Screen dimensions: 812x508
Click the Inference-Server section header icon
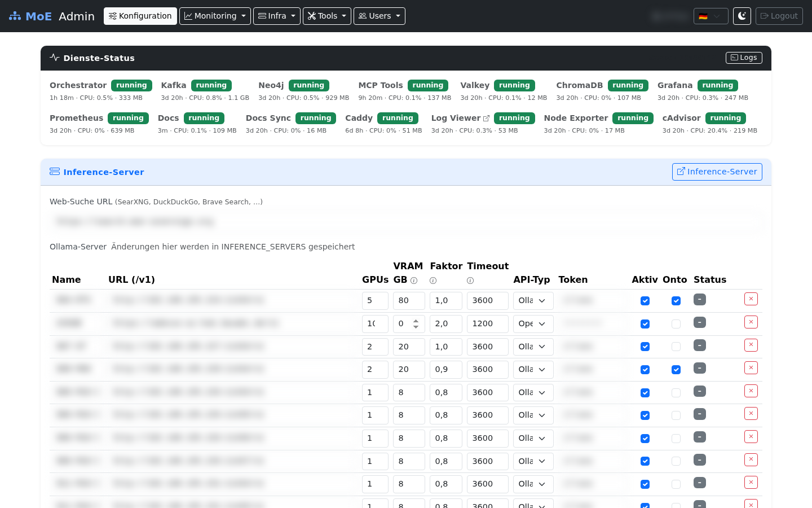tap(55, 172)
